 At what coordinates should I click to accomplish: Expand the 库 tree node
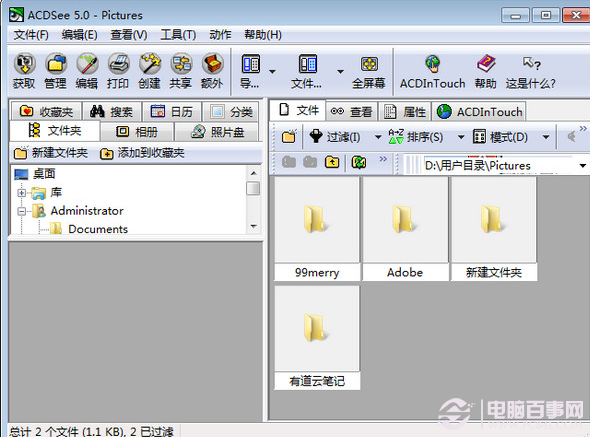click(x=21, y=193)
